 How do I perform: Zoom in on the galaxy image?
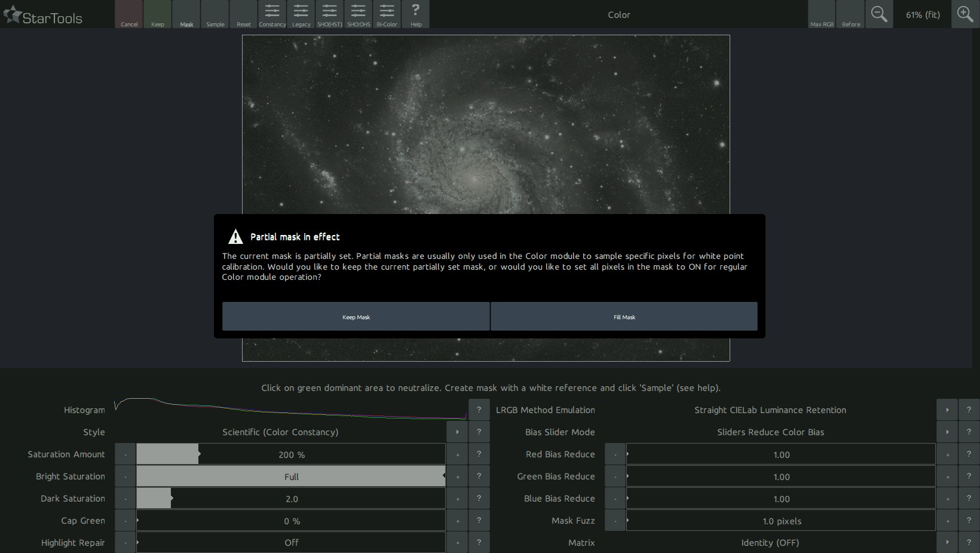tap(964, 13)
